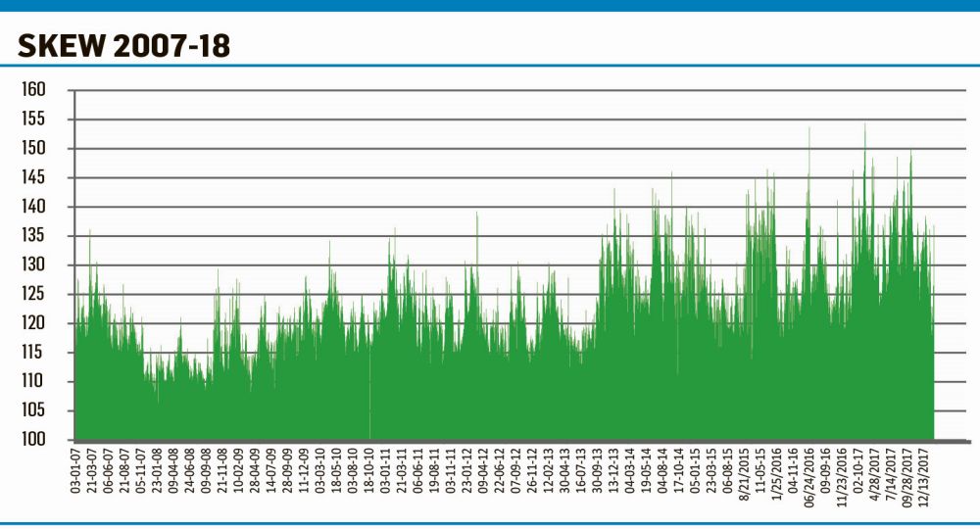Select the 02-10-17 x-axis date
980x529 pixels.
(x=858, y=471)
